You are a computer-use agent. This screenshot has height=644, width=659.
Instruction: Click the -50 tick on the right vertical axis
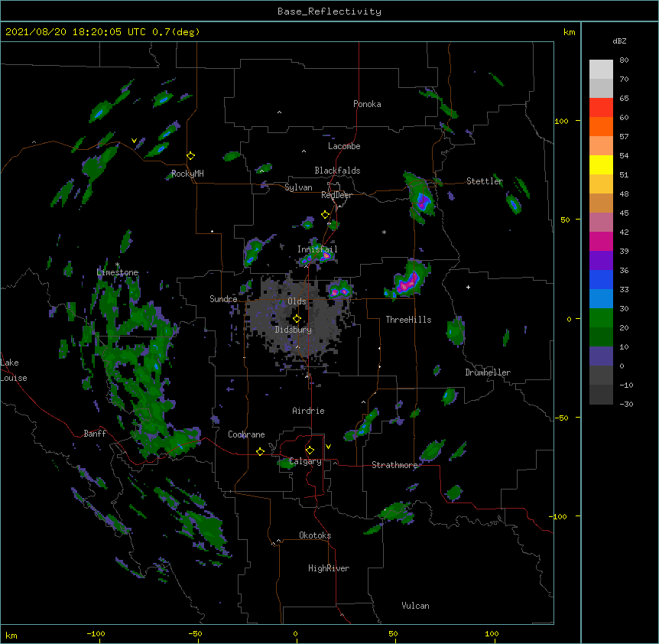click(x=561, y=418)
